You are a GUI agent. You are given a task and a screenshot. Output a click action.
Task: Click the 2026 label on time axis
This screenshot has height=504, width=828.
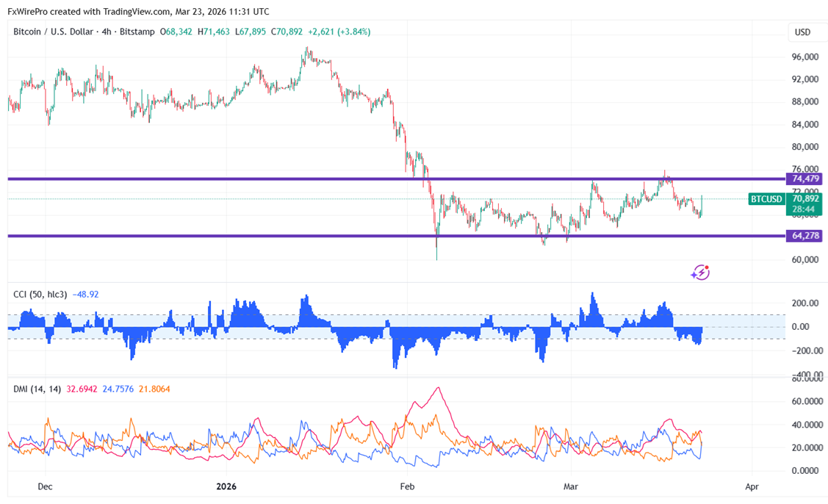pyautogui.click(x=227, y=486)
